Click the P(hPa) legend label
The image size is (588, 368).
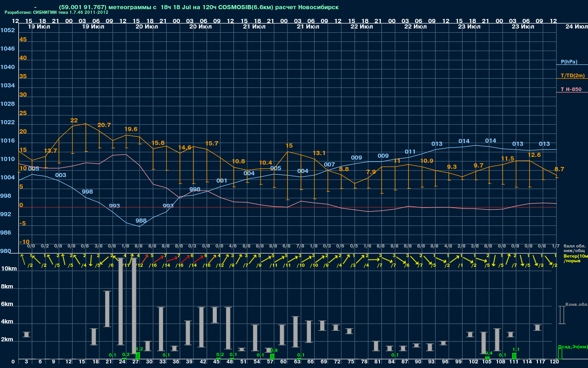tap(569, 62)
